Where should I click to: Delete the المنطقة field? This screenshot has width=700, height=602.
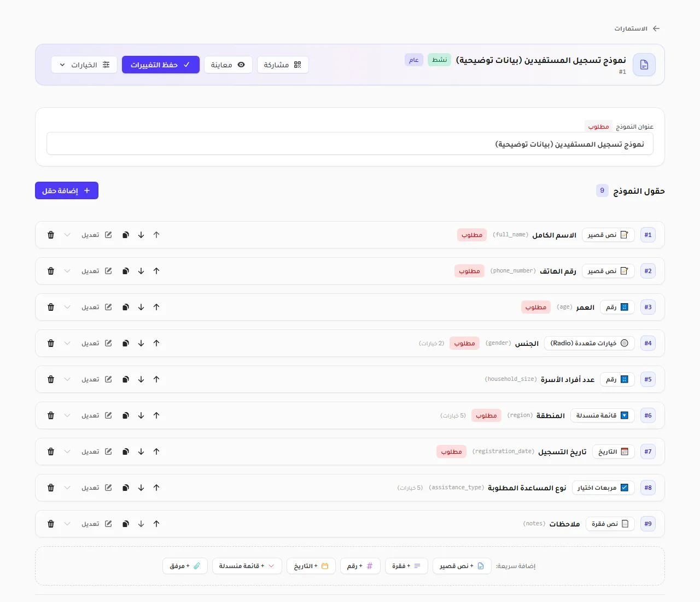(x=51, y=415)
